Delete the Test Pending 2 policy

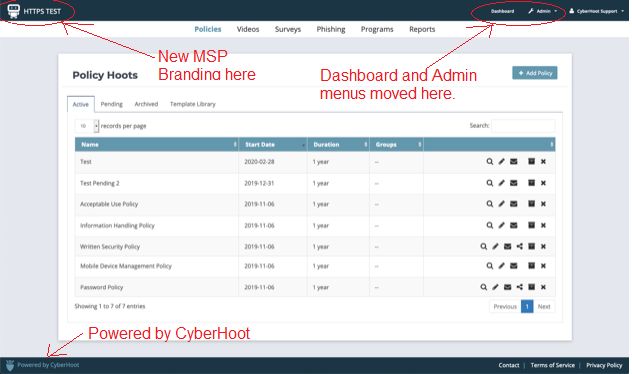coord(543,183)
